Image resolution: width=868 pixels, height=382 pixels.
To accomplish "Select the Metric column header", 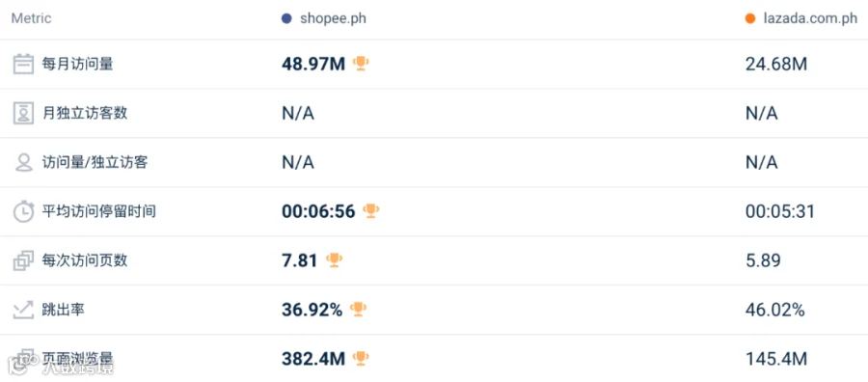I will (32, 18).
